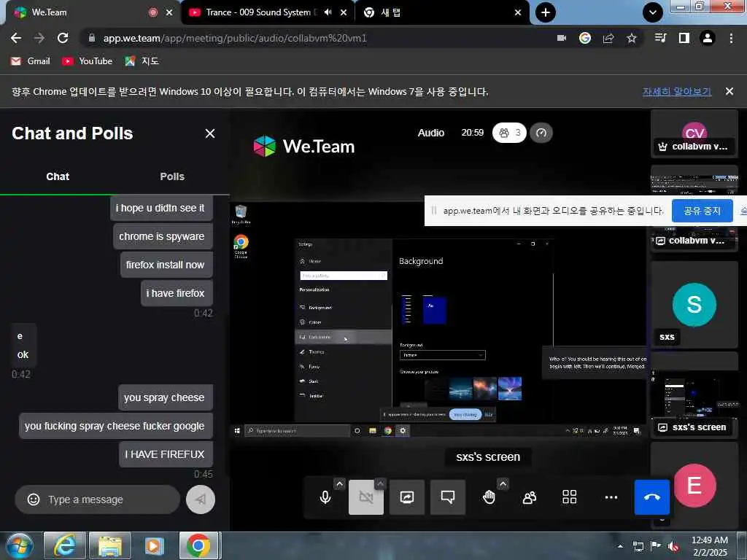
Task: Open the participants list icon
Action: click(x=530, y=497)
